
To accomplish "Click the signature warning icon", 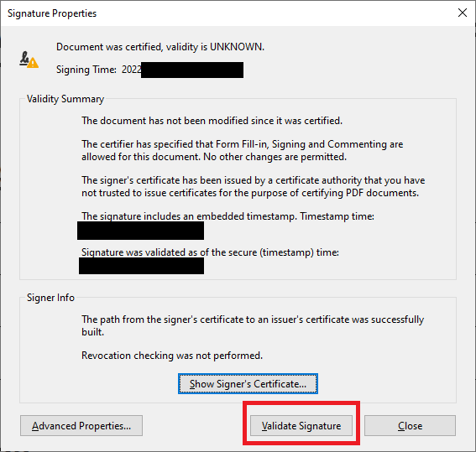I will tap(29, 60).
